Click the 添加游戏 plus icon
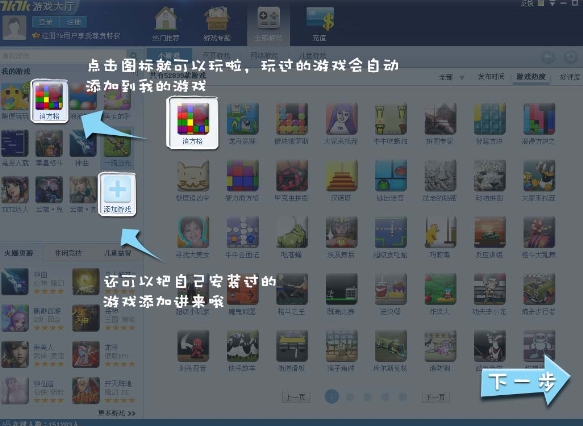Viewport: 583px width, 426px height. [117, 194]
